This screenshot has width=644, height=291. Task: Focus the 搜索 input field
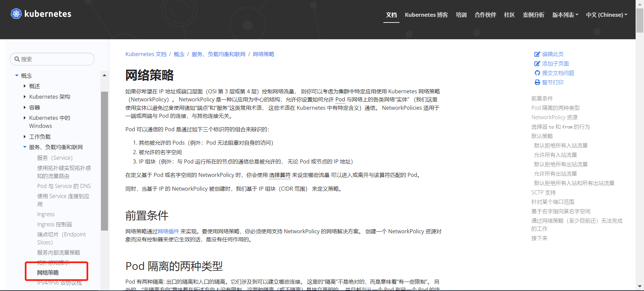click(52, 59)
